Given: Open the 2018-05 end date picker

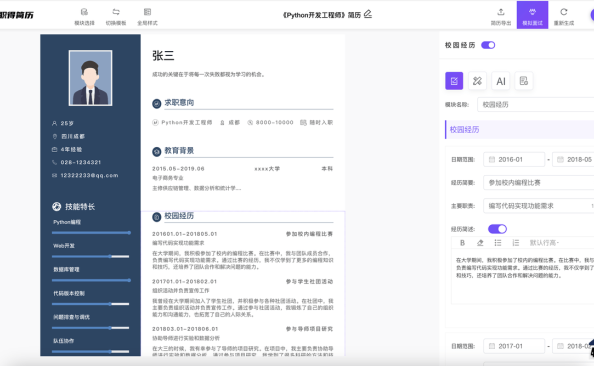Looking at the screenshot, I should tap(573, 160).
